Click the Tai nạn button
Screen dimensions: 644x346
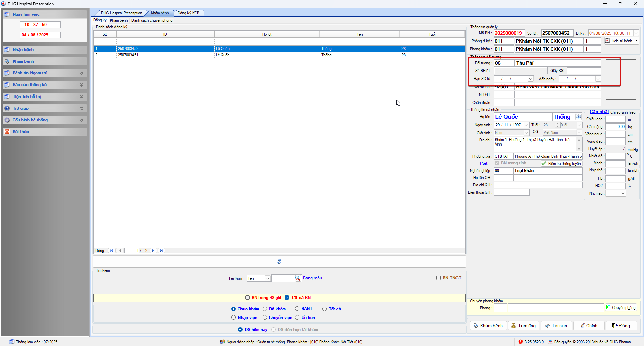click(556, 326)
